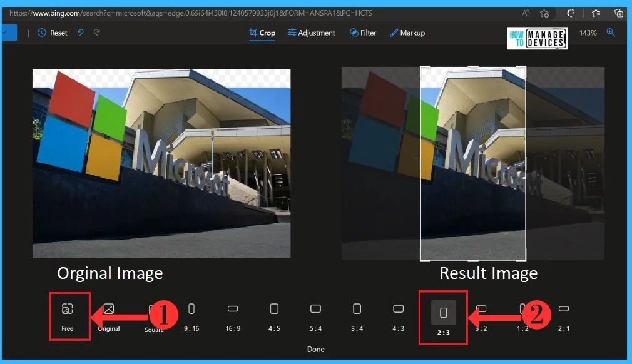Select the highlighted 2:3 crop ratio

pyautogui.click(x=444, y=318)
